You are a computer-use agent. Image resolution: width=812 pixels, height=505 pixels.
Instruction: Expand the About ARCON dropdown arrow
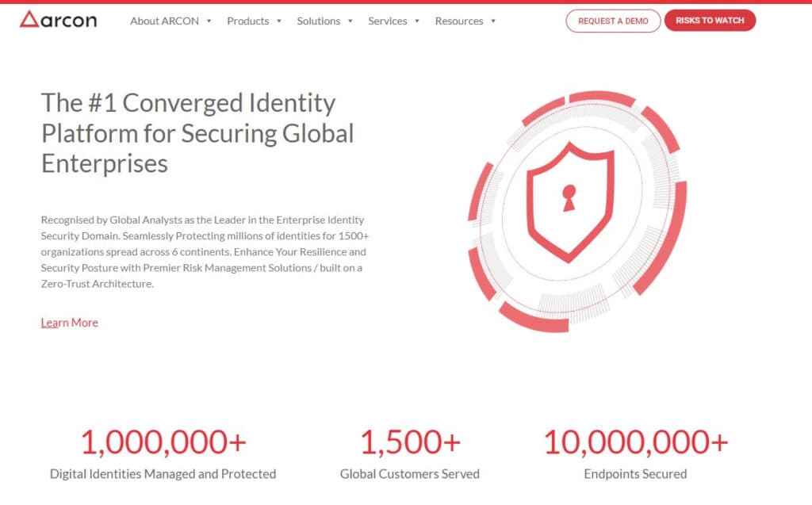(x=209, y=21)
